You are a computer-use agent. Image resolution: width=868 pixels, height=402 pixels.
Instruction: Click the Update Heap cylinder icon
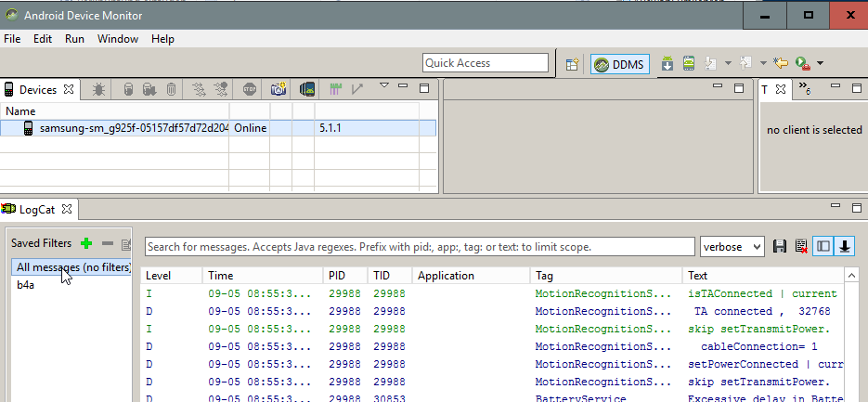[x=128, y=89]
